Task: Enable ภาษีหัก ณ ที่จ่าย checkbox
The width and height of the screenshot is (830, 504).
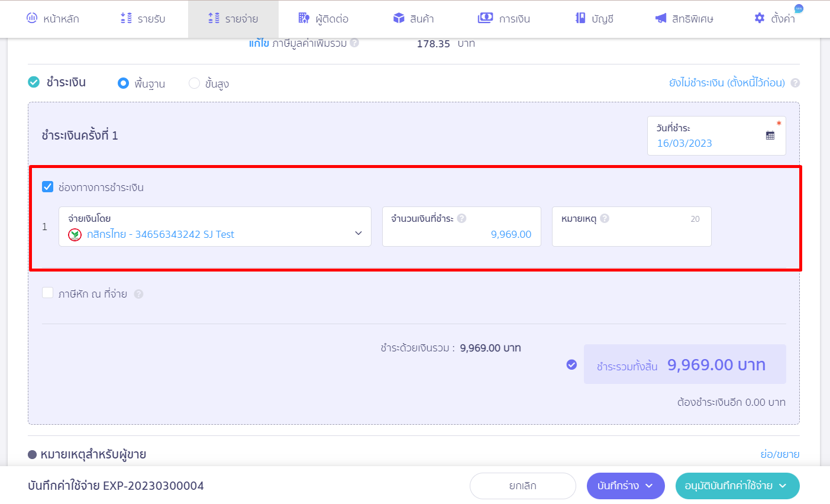Action: (x=48, y=293)
